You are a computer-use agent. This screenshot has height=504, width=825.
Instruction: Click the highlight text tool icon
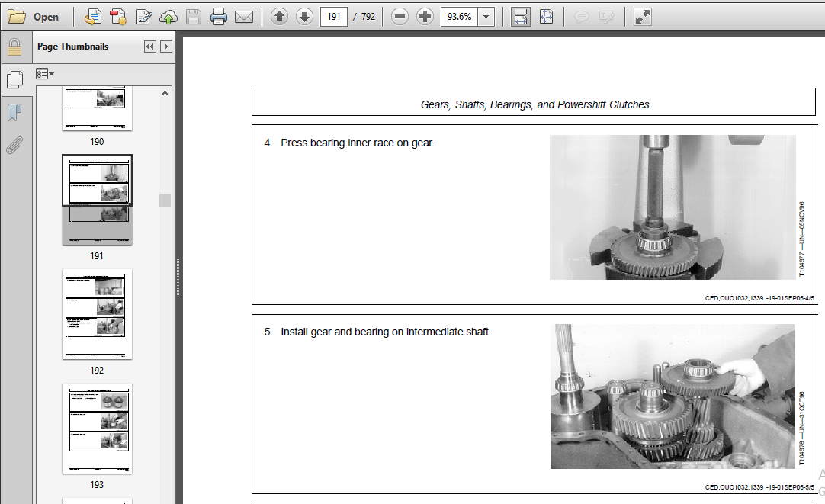[x=607, y=17]
